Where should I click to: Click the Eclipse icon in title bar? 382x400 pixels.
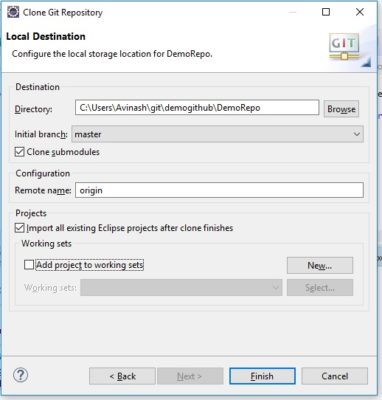(13, 12)
